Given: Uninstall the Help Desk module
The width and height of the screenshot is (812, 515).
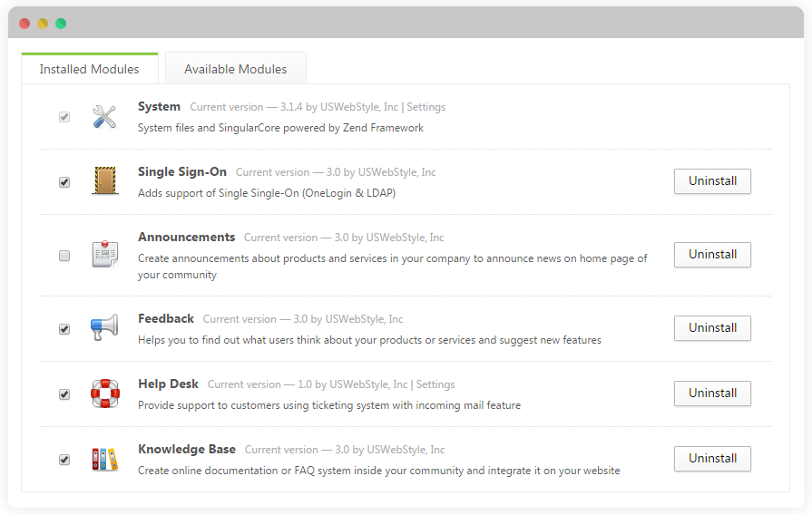Looking at the screenshot, I should 712,394.
